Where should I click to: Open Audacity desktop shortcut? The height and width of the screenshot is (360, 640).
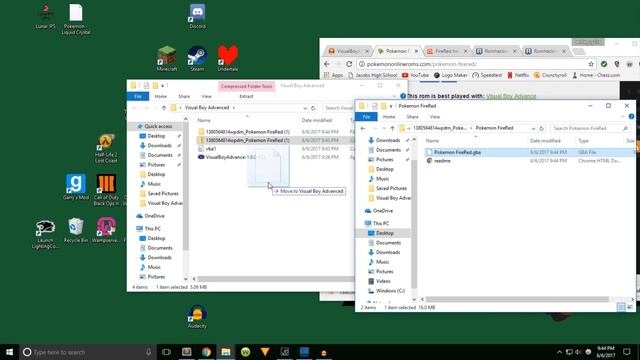197,316
